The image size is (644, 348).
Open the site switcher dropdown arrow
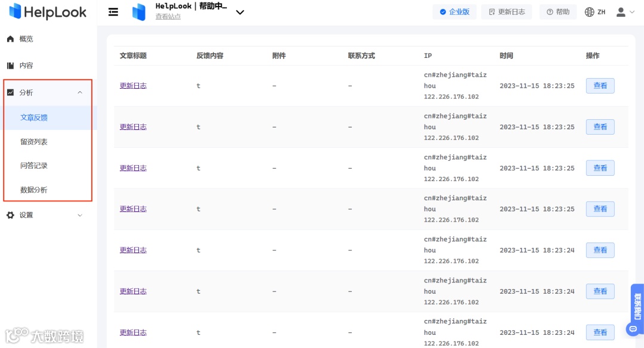tap(240, 12)
